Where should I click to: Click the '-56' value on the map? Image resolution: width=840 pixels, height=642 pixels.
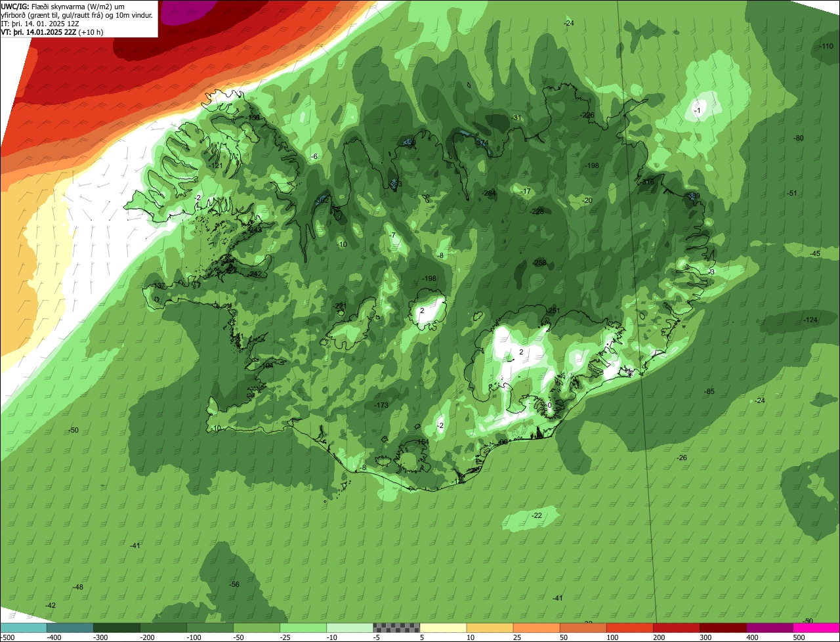point(234,585)
